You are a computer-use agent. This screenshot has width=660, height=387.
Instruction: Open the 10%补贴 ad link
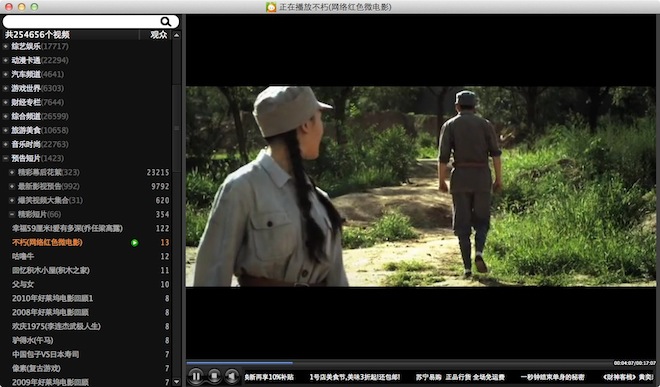pos(269,377)
